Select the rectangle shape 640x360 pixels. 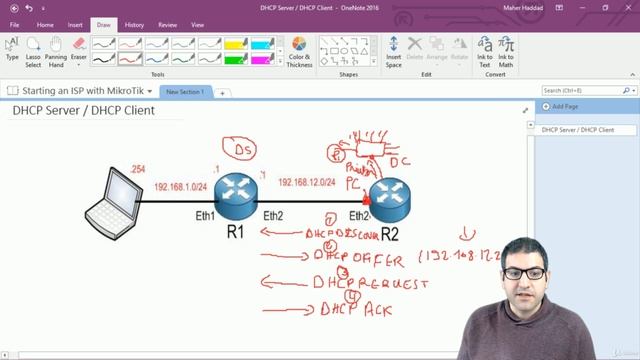pyautogui.click(x=334, y=51)
